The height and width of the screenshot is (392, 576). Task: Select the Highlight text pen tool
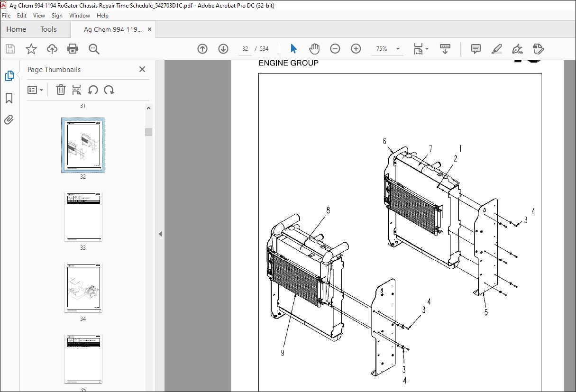[x=497, y=49]
